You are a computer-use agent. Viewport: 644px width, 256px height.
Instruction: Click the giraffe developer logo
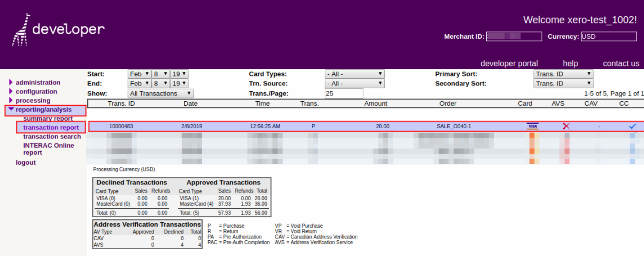[58, 30]
